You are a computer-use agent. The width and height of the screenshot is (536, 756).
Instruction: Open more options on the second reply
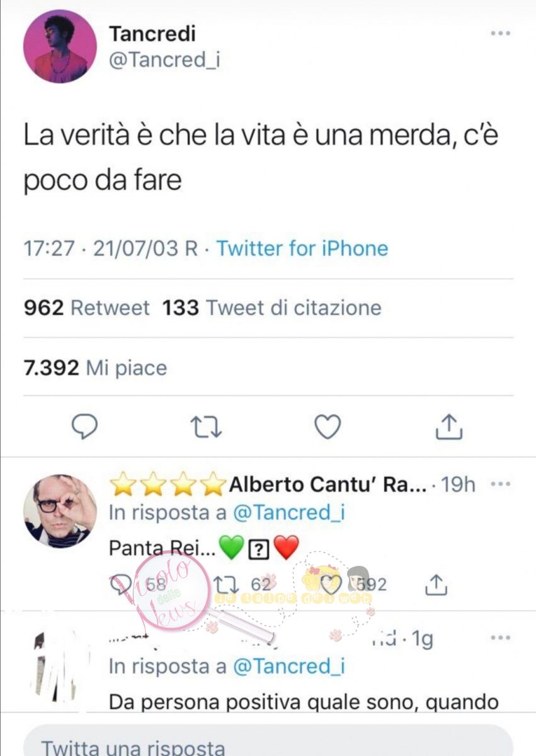click(x=500, y=638)
